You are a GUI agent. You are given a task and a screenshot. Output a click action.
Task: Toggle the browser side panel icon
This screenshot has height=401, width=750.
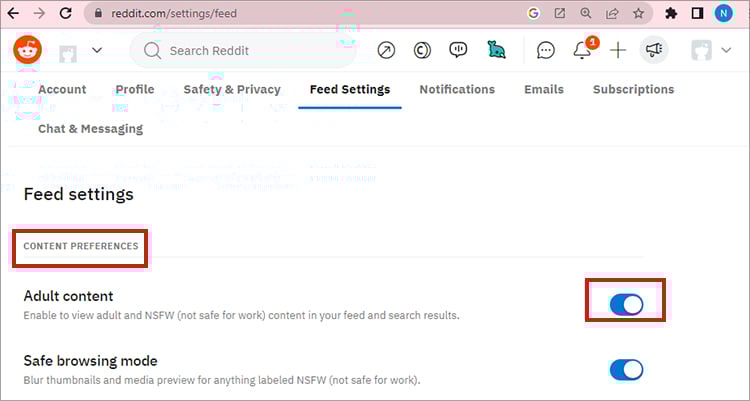tap(697, 13)
